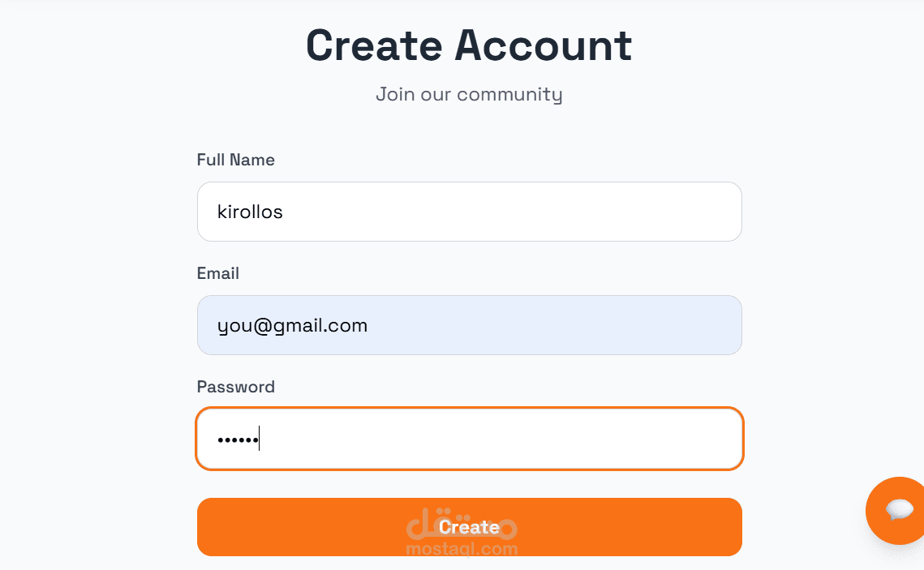Click the "you@gmail.com" text in the email field
924x570 pixels.
pos(292,325)
